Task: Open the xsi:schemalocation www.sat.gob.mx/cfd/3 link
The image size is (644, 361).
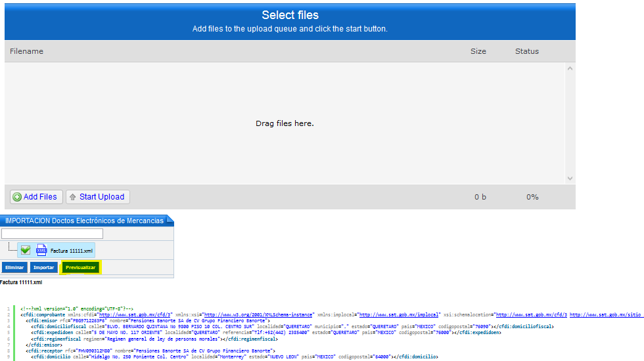Action: (x=532, y=314)
